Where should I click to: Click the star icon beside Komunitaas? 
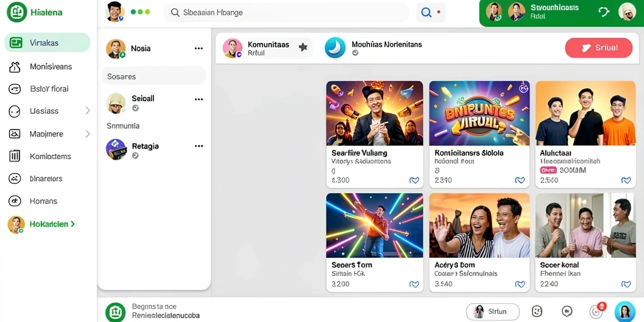pos(303,47)
